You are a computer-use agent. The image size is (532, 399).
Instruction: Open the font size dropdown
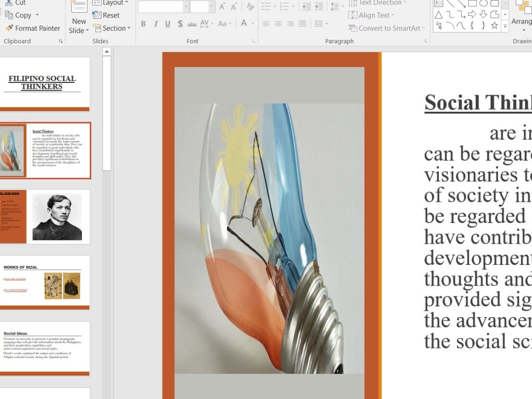coord(211,6)
